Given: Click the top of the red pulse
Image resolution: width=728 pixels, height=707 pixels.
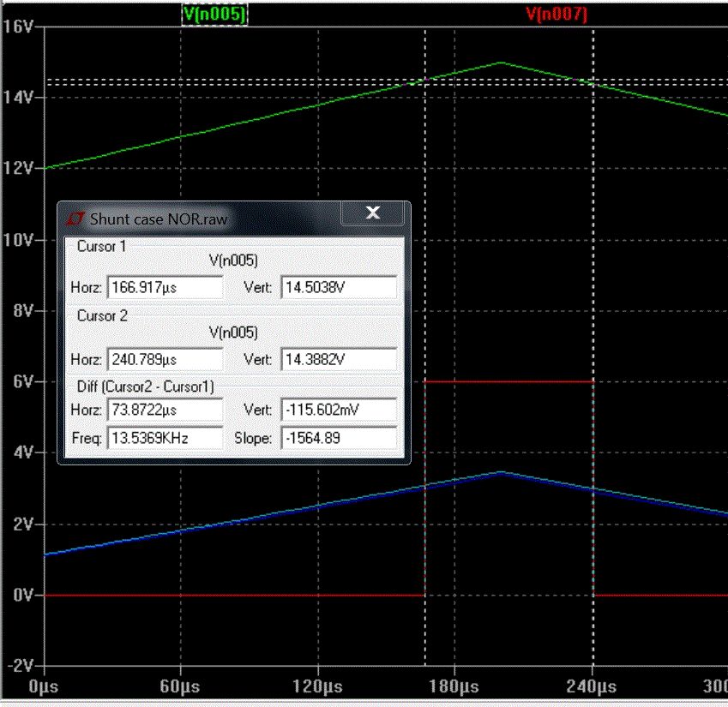Looking at the screenshot, I should click(508, 381).
